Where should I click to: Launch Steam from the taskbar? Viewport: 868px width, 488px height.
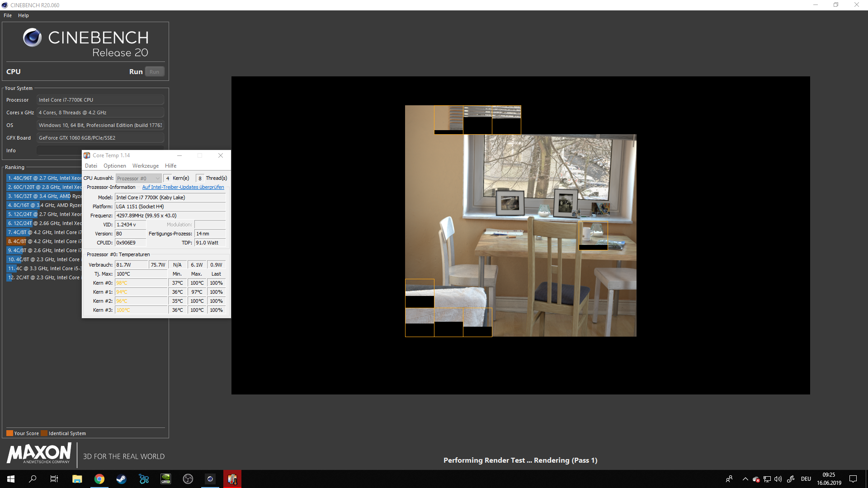121,479
